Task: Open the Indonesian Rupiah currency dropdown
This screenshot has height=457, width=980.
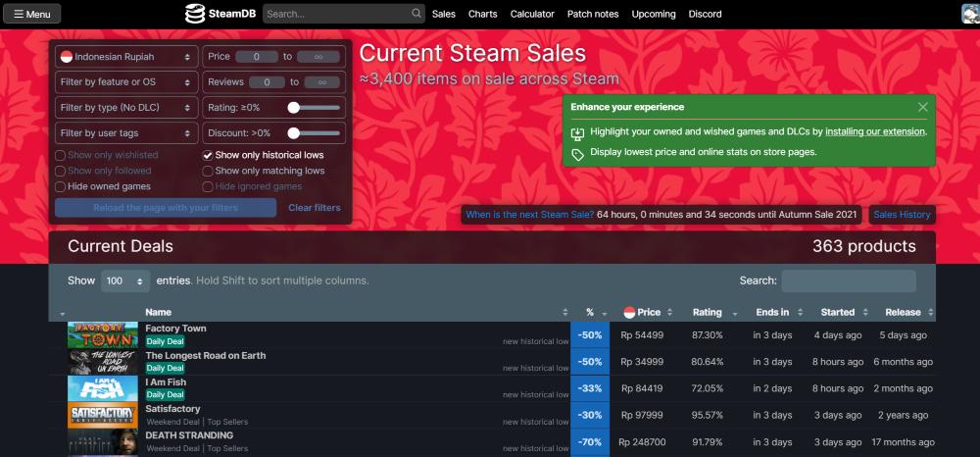Action: (126, 57)
